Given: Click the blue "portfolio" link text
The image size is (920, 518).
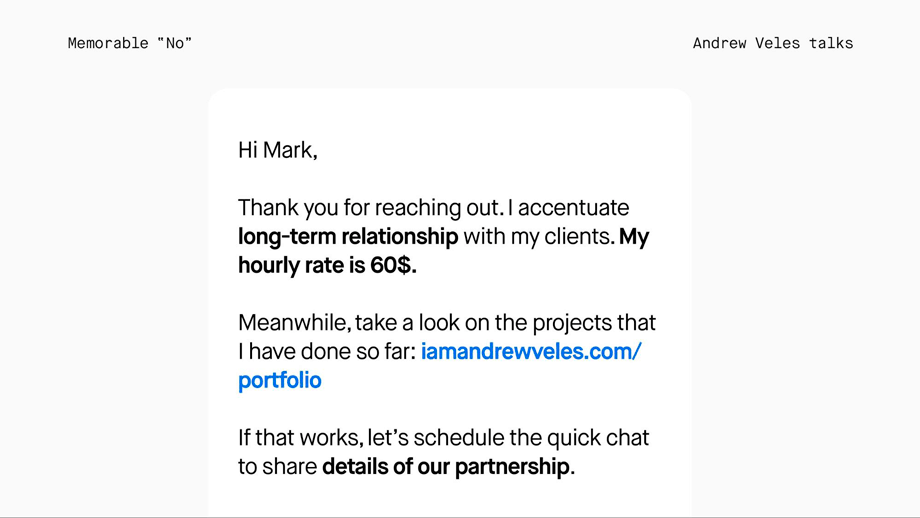Looking at the screenshot, I should (x=280, y=381).
